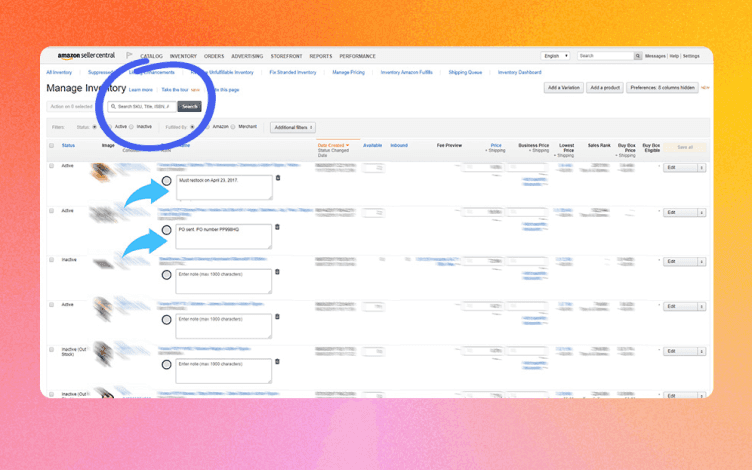Click the trash icon in the Inactive (Out of Stock) row
Image resolution: width=752 pixels, height=470 pixels.
277,362
